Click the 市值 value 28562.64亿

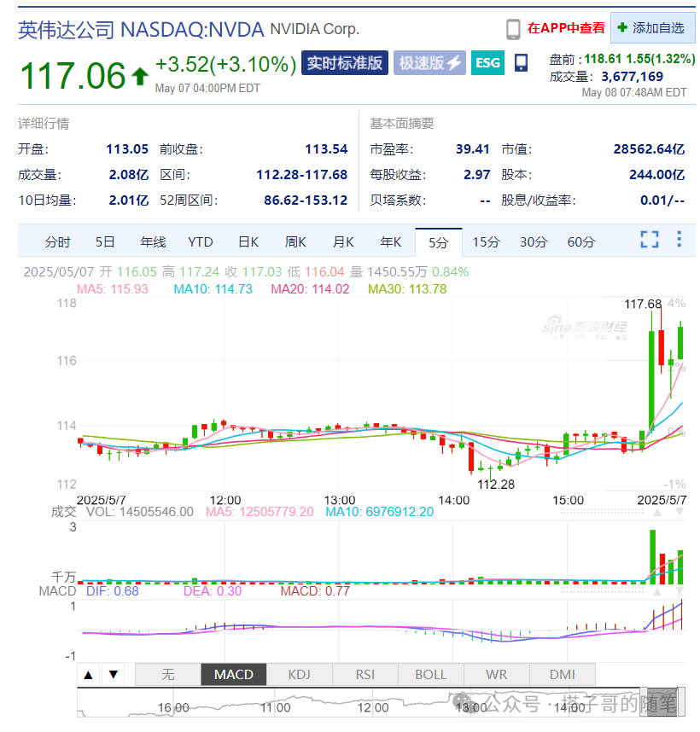pyautogui.click(x=649, y=149)
